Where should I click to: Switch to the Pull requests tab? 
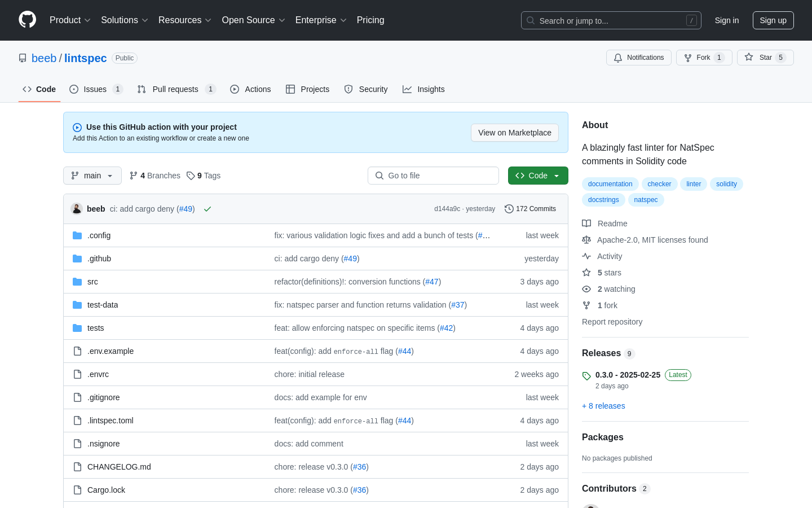click(x=176, y=89)
